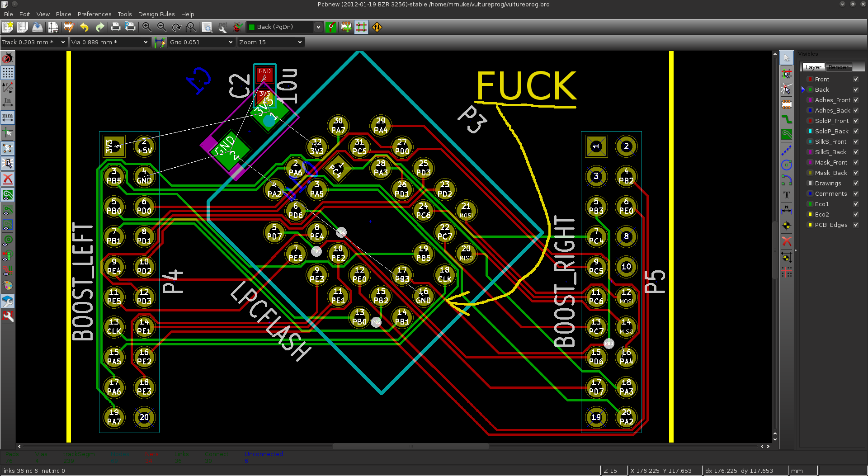
Task: Undo the last command
Action: coord(85,27)
